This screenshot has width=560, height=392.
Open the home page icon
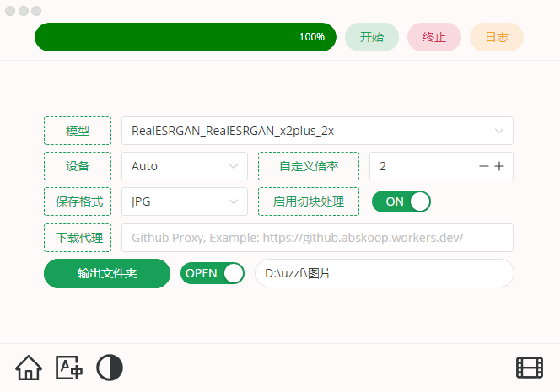29,368
